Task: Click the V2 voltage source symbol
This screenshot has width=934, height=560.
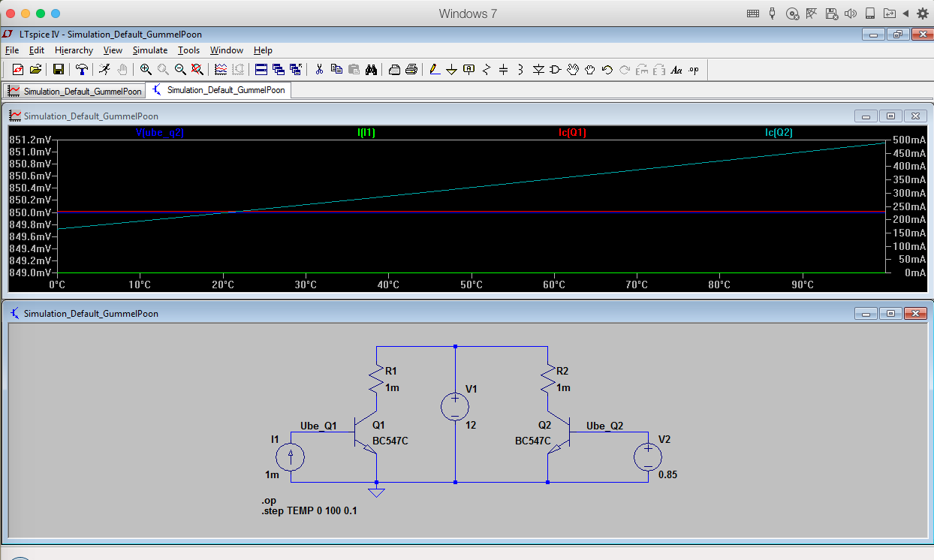Action: tap(647, 456)
